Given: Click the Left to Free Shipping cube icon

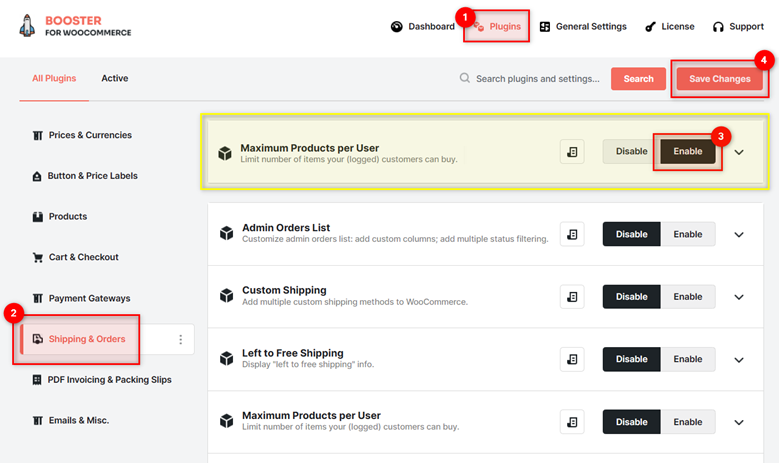Looking at the screenshot, I should pyautogui.click(x=227, y=358).
